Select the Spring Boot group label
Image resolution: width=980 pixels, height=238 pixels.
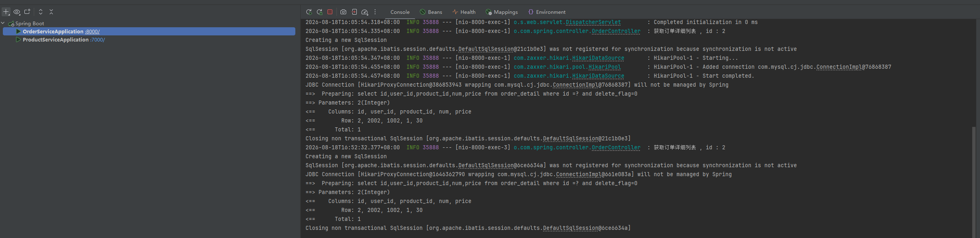(x=30, y=24)
